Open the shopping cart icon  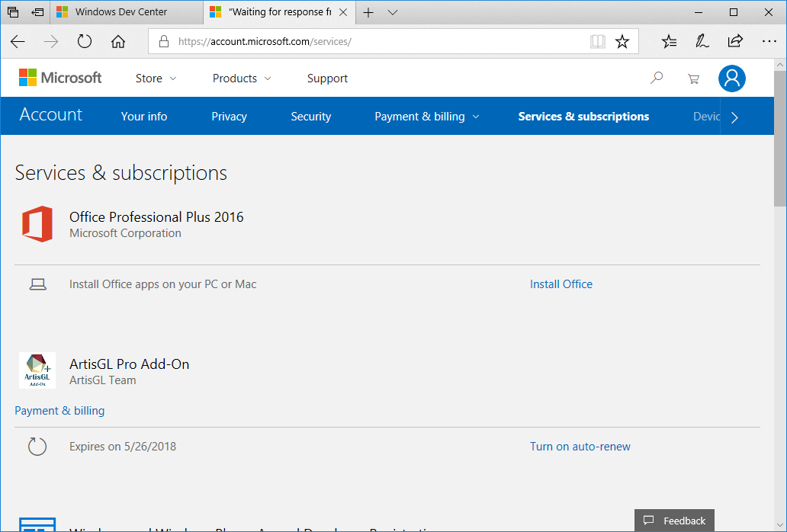[x=694, y=79]
